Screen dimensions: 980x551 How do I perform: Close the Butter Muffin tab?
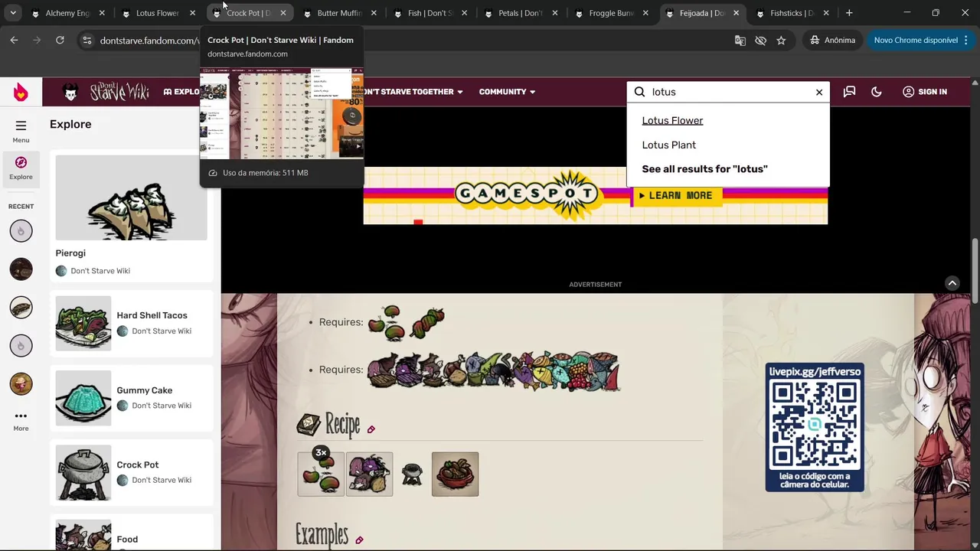[x=374, y=13]
